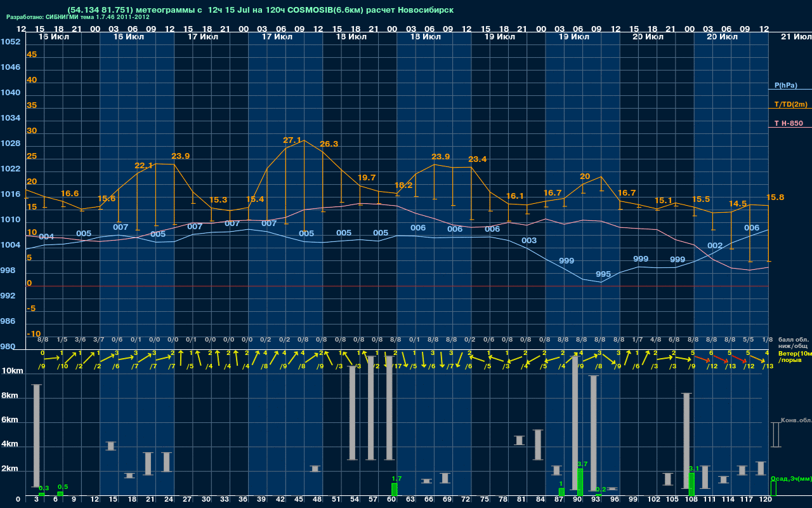Click the 'Конв.обл.' legend label

[x=796, y=420]
